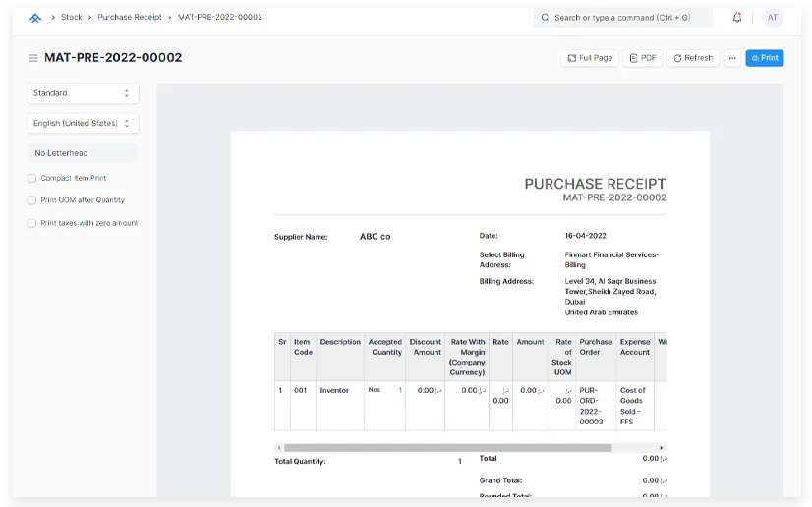The width and height of the screenshot is (812, 507).
Task: Open the AT user avatar menu
Action: coord(772,18)
